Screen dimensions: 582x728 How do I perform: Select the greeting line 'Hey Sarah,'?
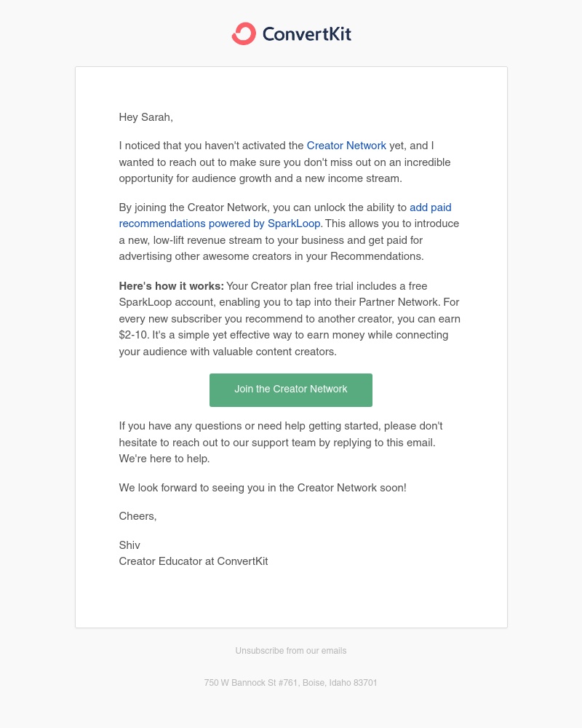pyautogui.click(x=145, y=117)
